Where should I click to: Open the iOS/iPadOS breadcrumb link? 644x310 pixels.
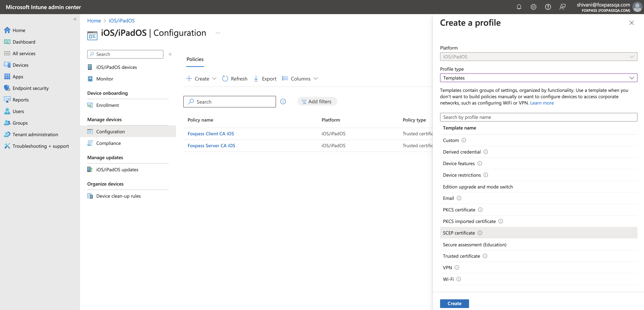click(122, 20)
